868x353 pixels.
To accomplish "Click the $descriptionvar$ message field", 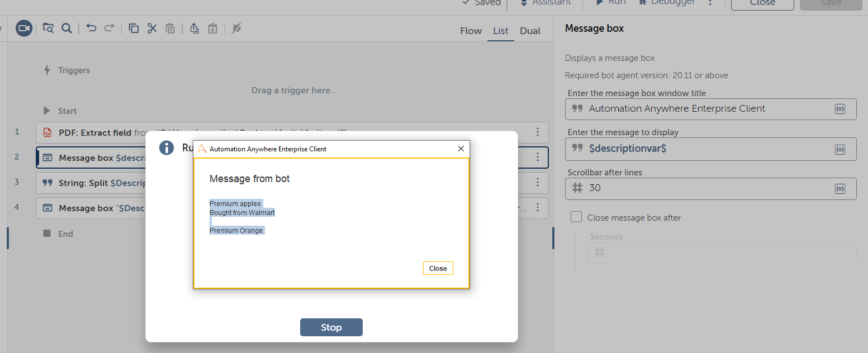I will [710, 149].
